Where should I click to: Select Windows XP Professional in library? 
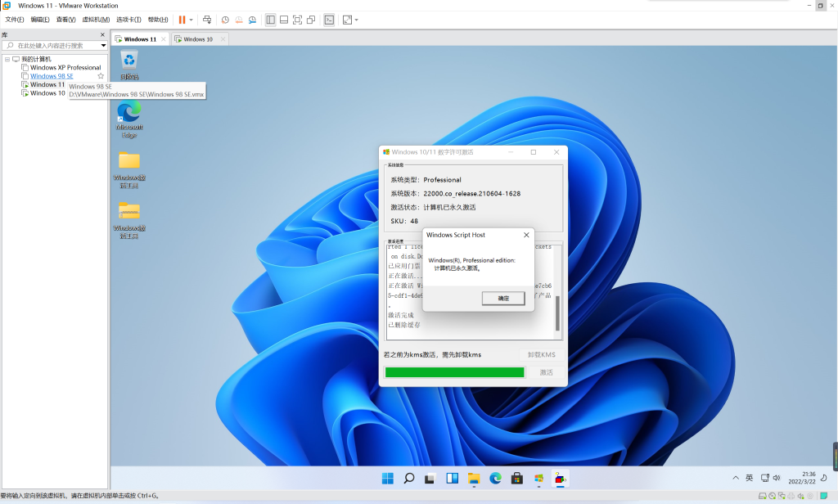click(x=65, y=67)
